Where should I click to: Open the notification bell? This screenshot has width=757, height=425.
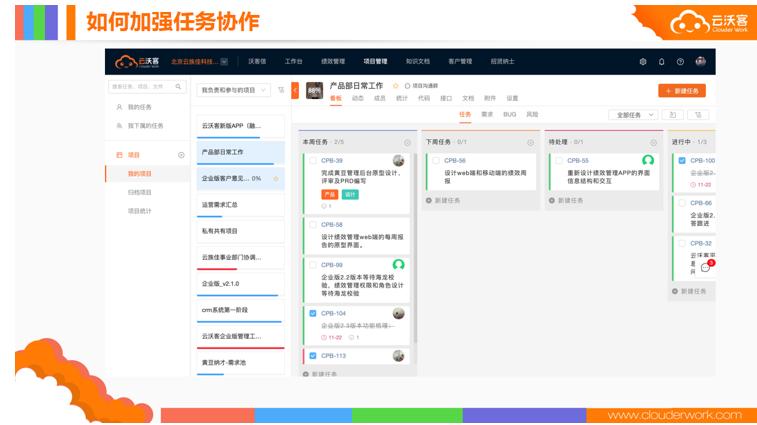pos(661,62)
